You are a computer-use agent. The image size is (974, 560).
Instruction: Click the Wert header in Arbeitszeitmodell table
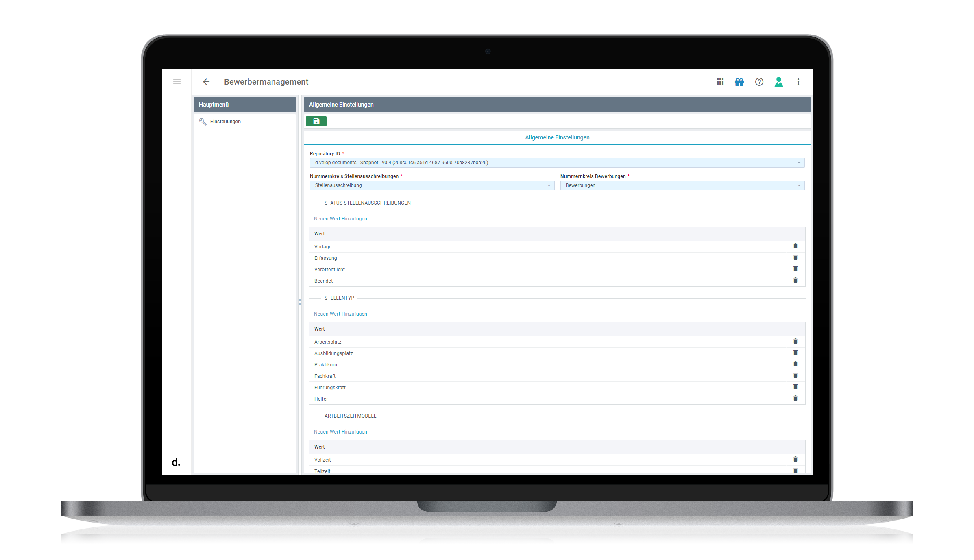557,447
